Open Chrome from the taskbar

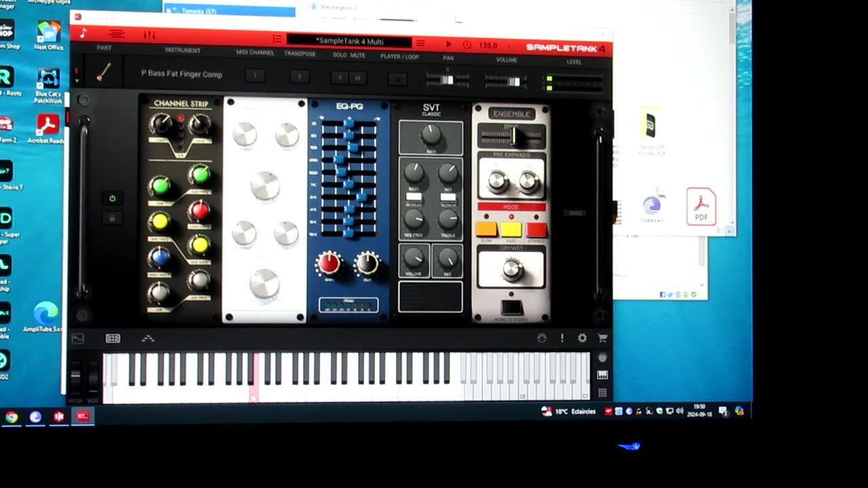coord(12,417)
